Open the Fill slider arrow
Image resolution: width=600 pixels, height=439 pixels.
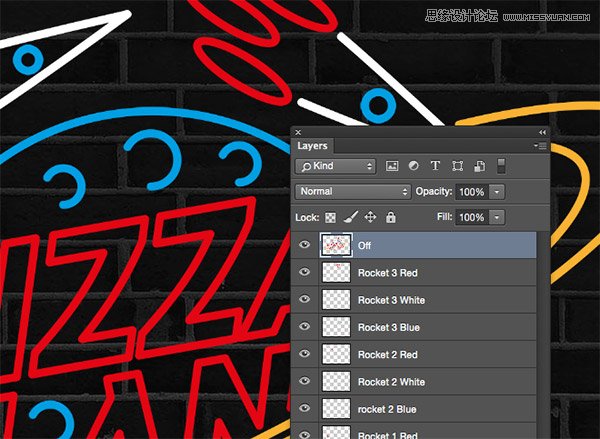click(x=497, y=217)
